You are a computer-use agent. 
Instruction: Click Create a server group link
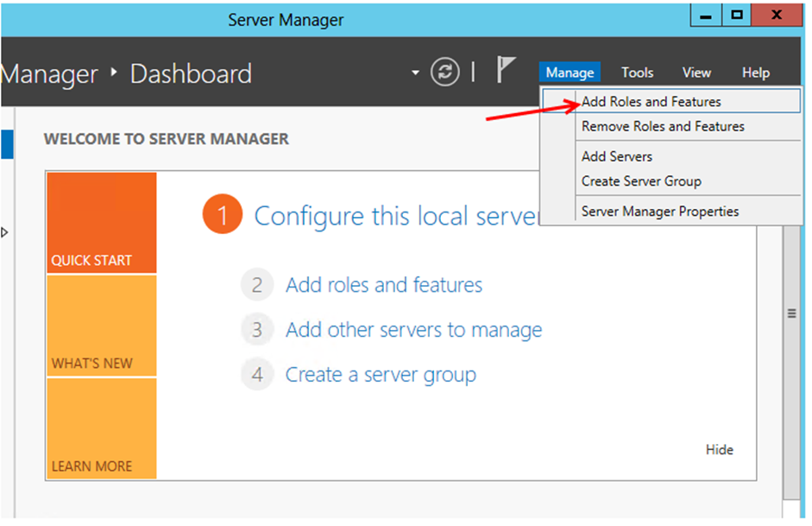tap(381, 375)
